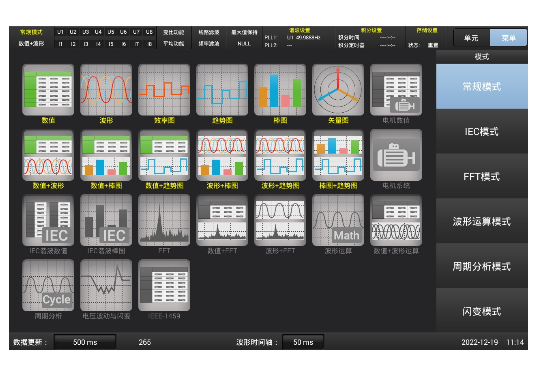This screenshot has width=540, height=380.
Task: Open the 数值 numeric table view icon
Action: pyautogui.click(x=48, y=90)
